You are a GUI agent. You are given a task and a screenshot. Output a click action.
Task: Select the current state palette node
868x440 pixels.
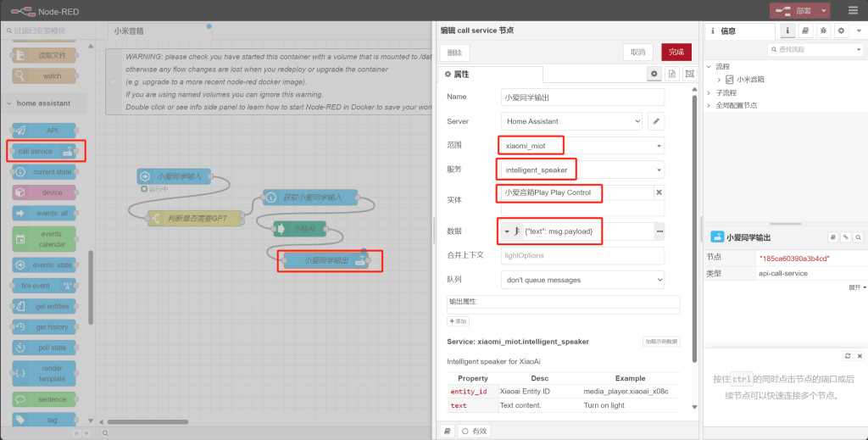click(x=45, y=172)
